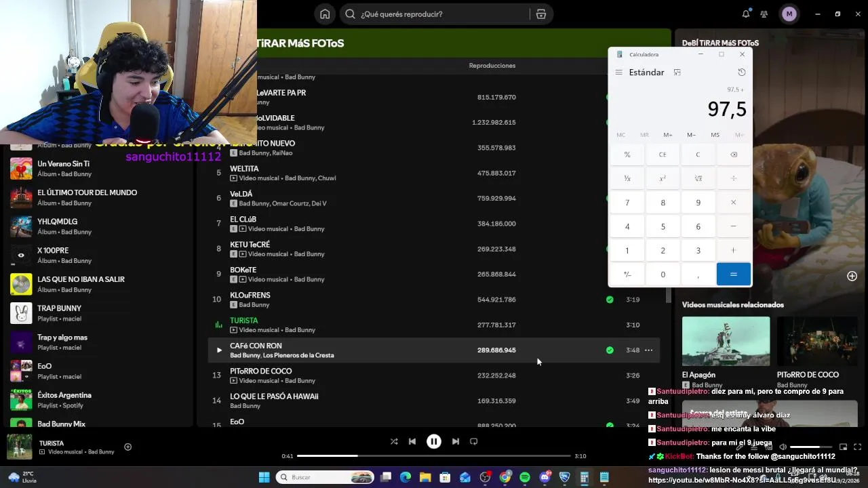Pause the current song TURISTA
This screenshot has width=868, height=488.
[434, 441]
